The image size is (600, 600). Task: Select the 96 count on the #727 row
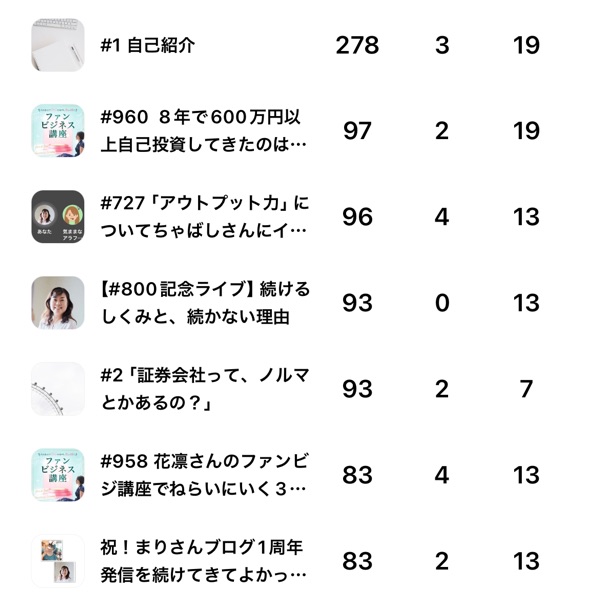click(357, 217)
